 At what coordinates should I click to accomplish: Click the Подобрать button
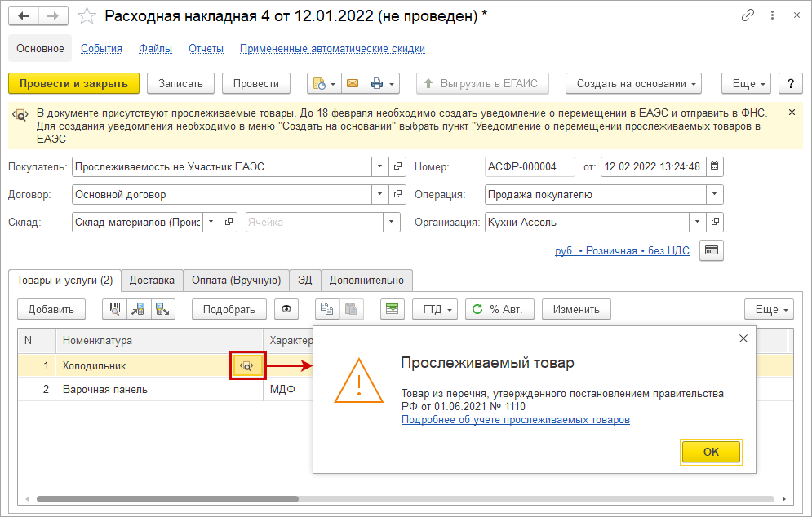point(229,310)
